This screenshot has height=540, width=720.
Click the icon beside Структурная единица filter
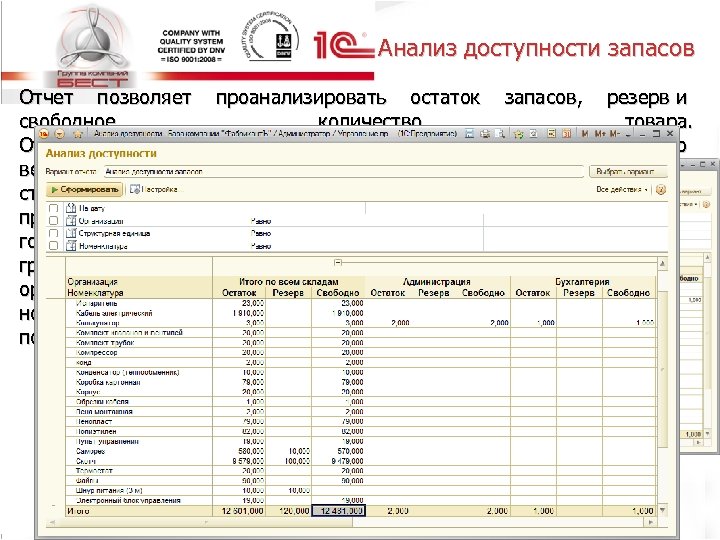tap(71, 233)
